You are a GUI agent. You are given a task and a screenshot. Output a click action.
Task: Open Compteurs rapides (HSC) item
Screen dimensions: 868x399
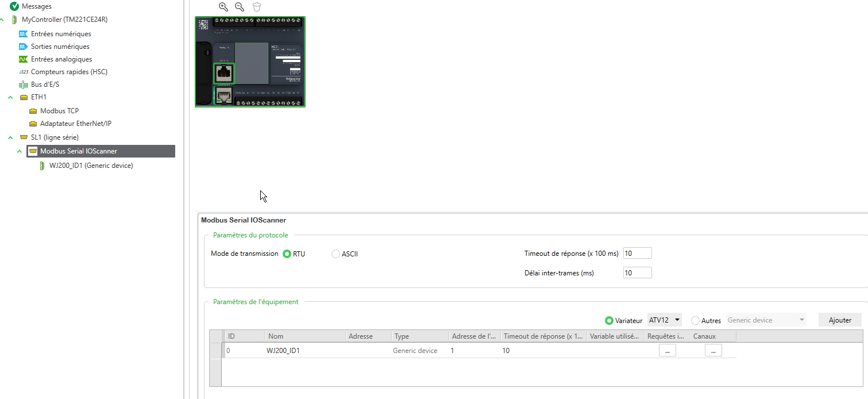pyautogui.click(x=68, y=72)
